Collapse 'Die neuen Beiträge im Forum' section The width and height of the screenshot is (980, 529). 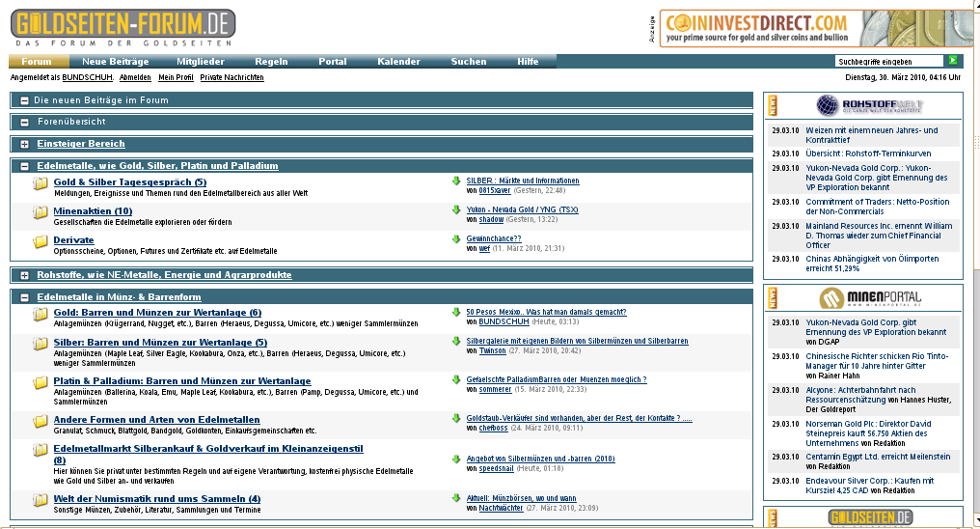[24, 100]
